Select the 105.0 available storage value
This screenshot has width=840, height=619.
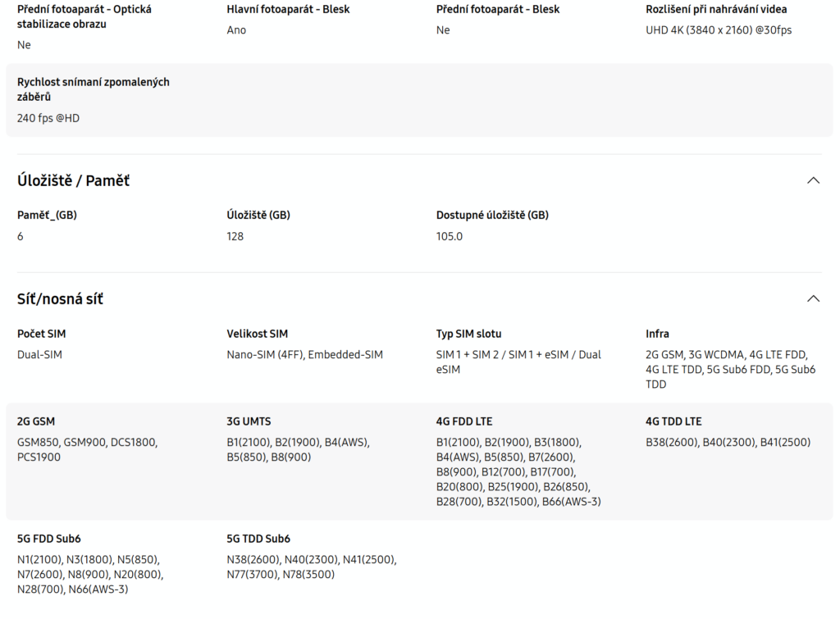(x=450, y=236)
